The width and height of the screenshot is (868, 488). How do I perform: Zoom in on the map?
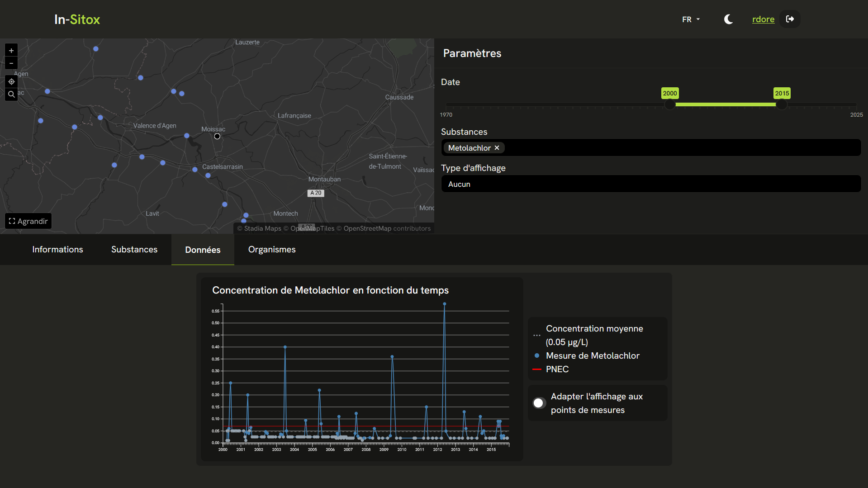(x=11, y=50)
